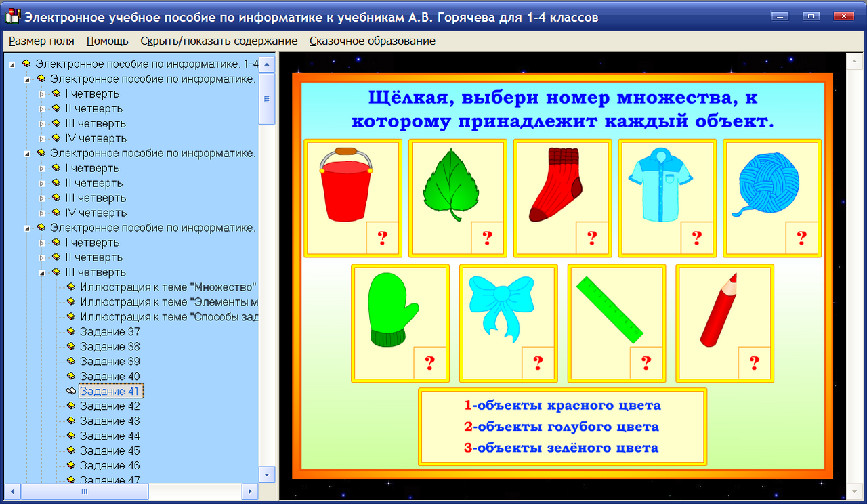This screenshot has height=504, width=867.
Task: Click the "?" icon on the red pencil card
Action: click(x=754, y=364)
